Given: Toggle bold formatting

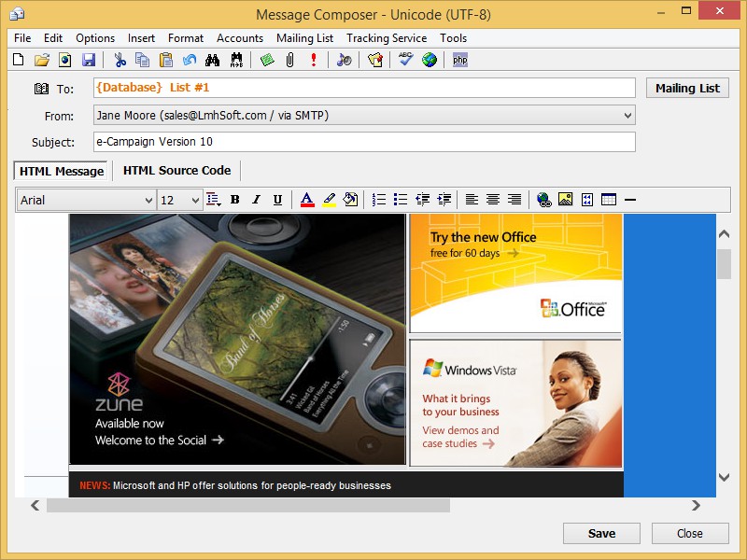Looking at the screenshot, I should pos(235,200).
